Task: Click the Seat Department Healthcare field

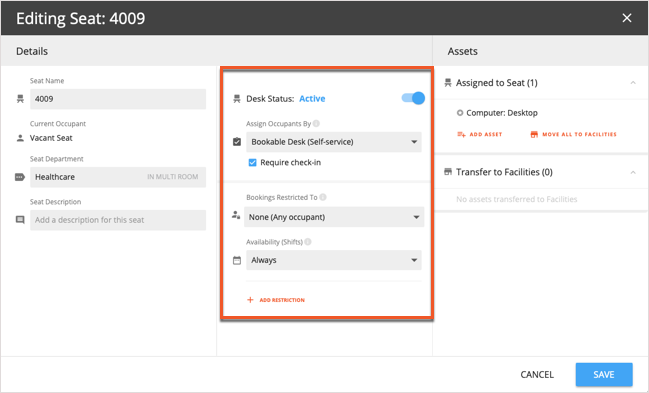Action: tap(118, 177)
